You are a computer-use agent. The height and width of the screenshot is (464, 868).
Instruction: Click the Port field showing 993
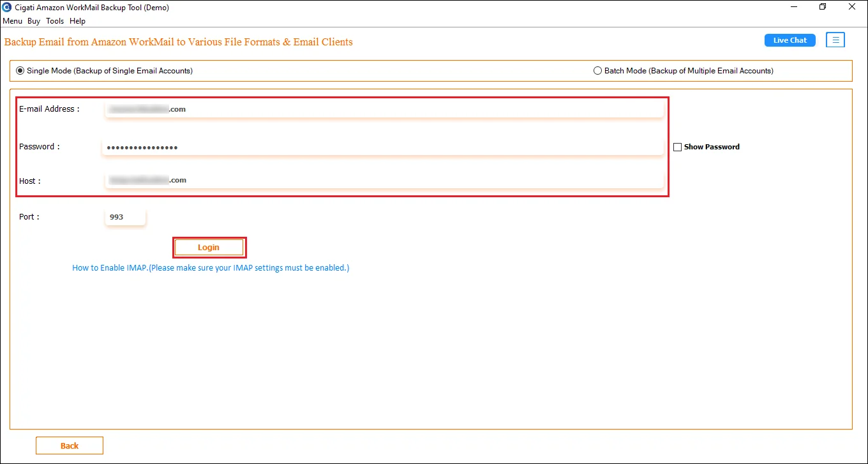(x=125, y=217)
